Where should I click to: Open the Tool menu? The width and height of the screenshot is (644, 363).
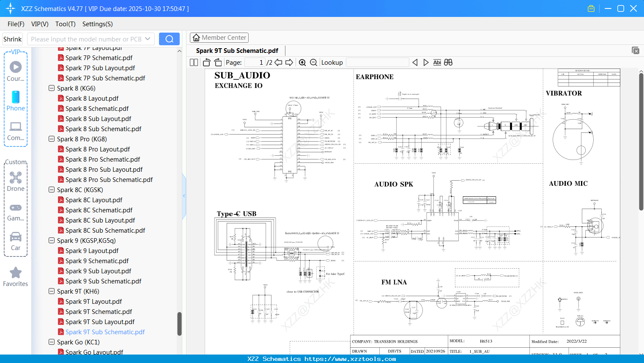[x=65, y=24]
